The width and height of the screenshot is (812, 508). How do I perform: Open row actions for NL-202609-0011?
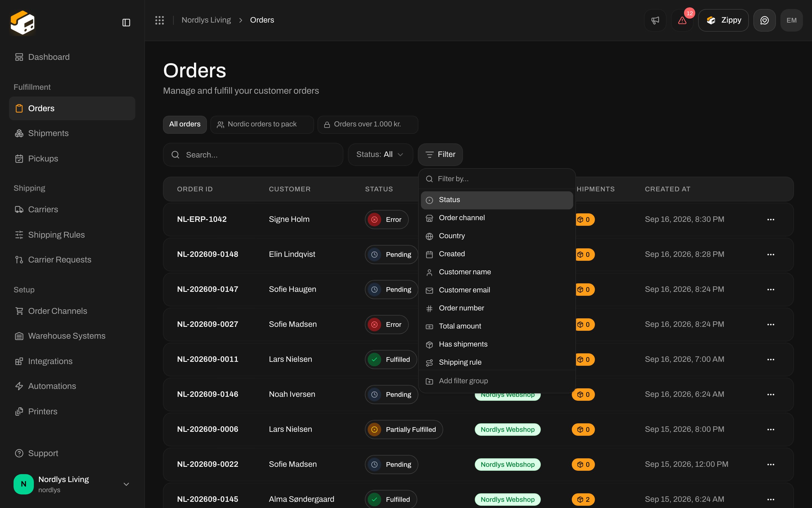click(x=771, y=359)
